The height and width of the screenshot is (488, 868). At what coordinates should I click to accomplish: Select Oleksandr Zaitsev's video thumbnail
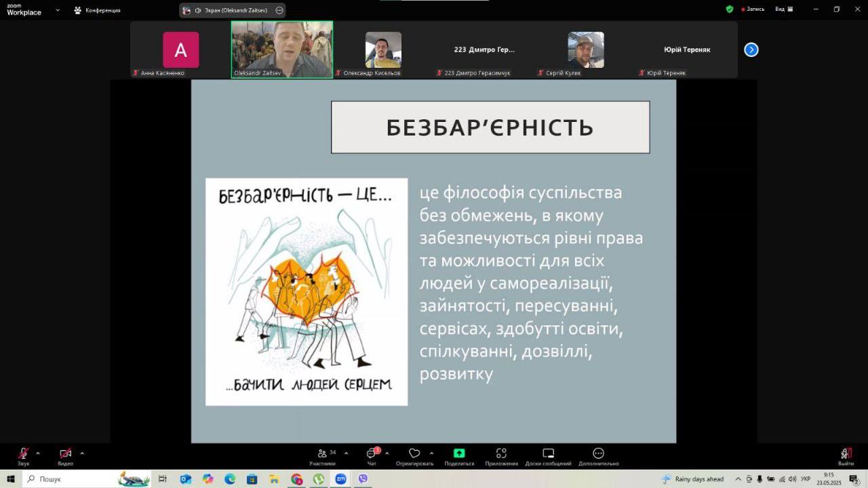[x=282, y=49]
